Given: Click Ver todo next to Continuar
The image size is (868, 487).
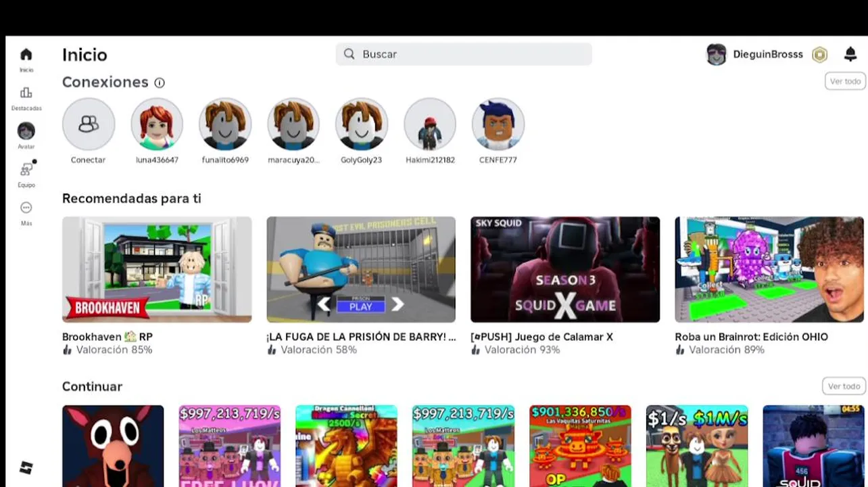Looking at the screenshot, I should click(844, 386).
